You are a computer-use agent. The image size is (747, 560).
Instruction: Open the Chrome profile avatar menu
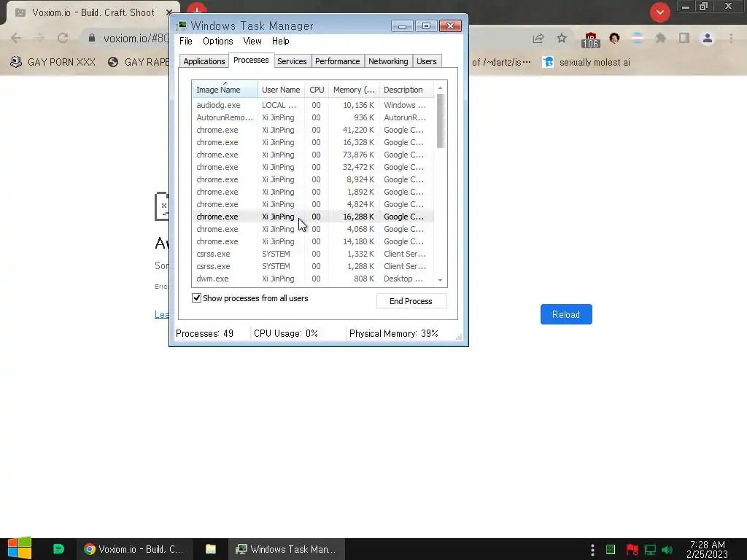pyautogui.click(x=708, y=38)
